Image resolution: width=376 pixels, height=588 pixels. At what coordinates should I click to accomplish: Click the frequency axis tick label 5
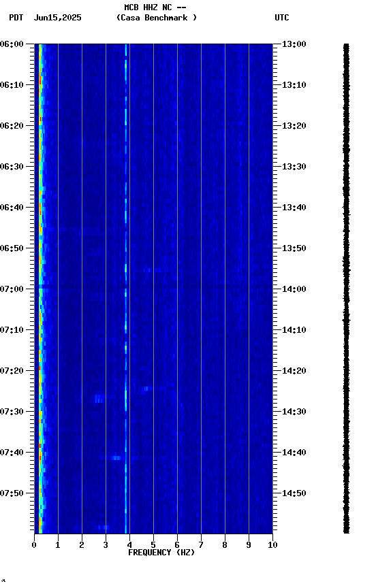153,545
